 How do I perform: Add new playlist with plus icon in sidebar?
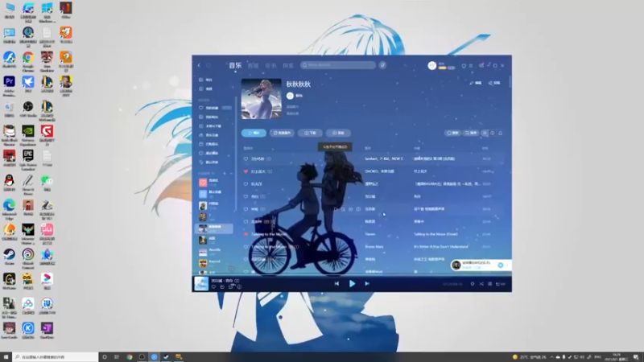click(225, 174)
